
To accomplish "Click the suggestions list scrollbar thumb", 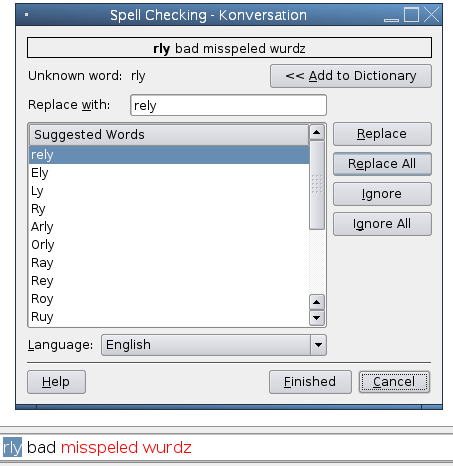I will pos(317,185).
